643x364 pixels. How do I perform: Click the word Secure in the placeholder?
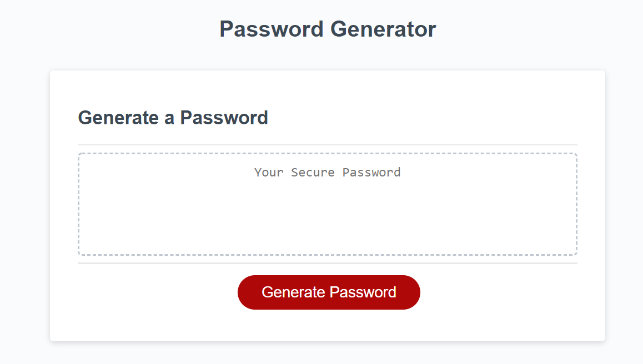pos(313,172)
